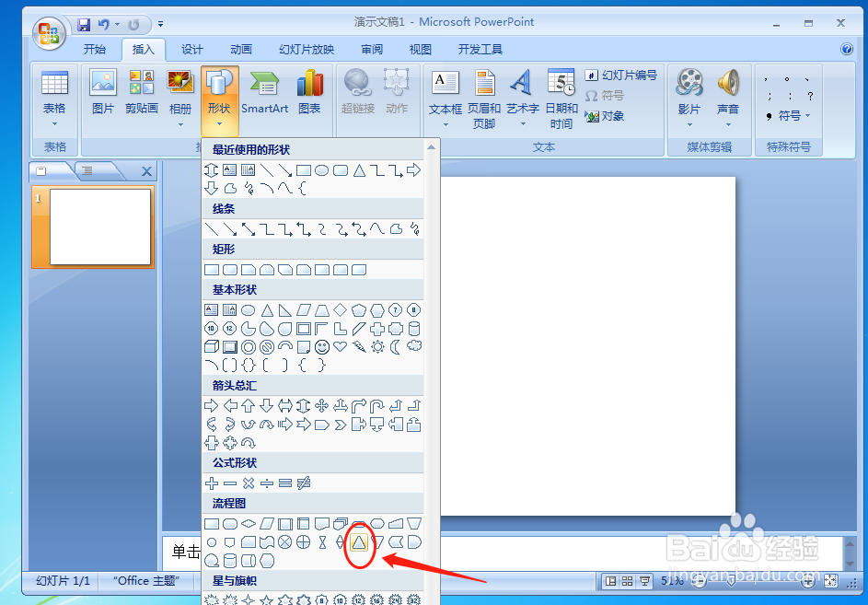Viewport: 868px width, 605px height.
Task: Click the 幻灯片编号 slide number button
Action: [x=621, y=75]
